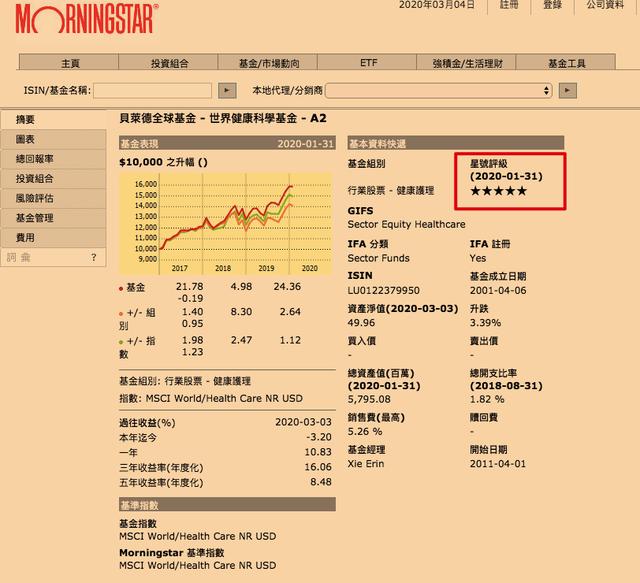Open the 投資組合 top navigation tab
This screenshot has height=583, width=640.
[x=169, y=63]
